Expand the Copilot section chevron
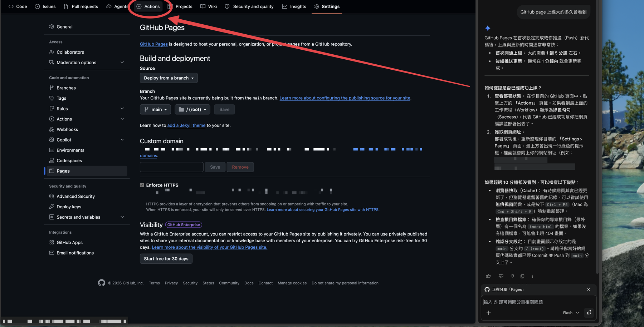644x327 pixels. 122,140
